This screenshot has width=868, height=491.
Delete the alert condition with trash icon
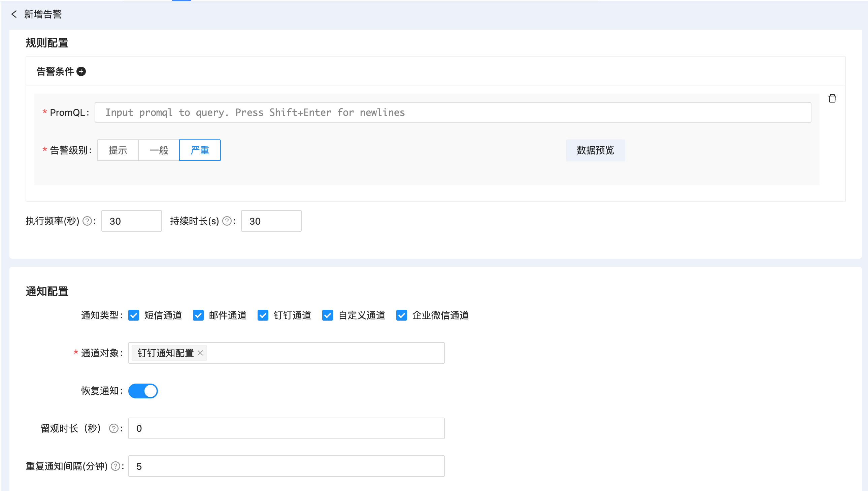click(832, 98)
